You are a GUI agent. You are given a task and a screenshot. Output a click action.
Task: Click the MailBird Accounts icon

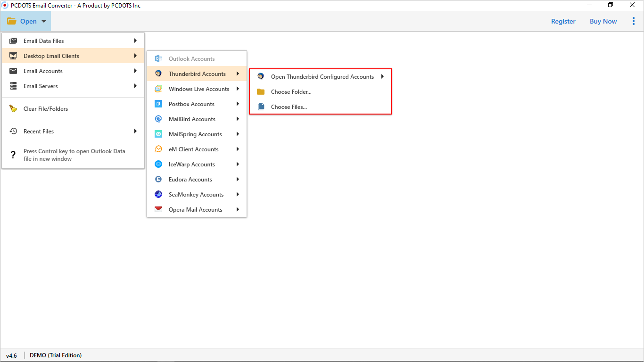click(x=159, y=119)
